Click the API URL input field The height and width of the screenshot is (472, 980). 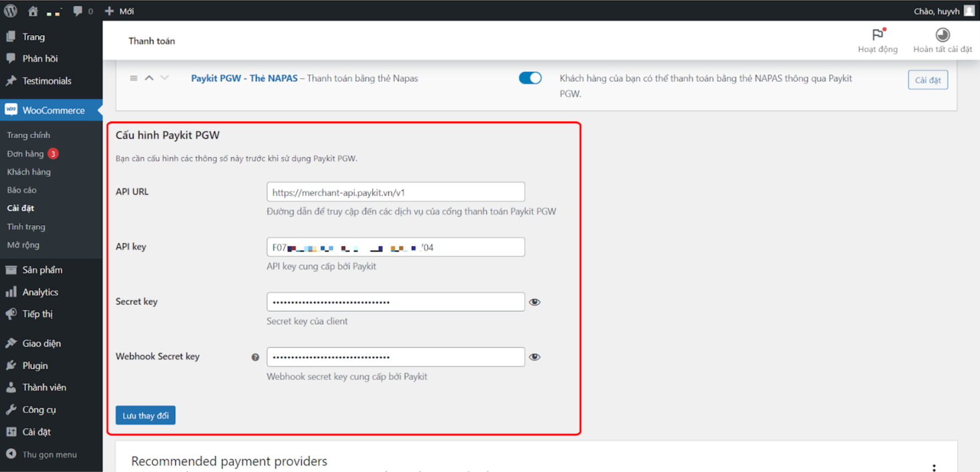click(x=395, y=192)
